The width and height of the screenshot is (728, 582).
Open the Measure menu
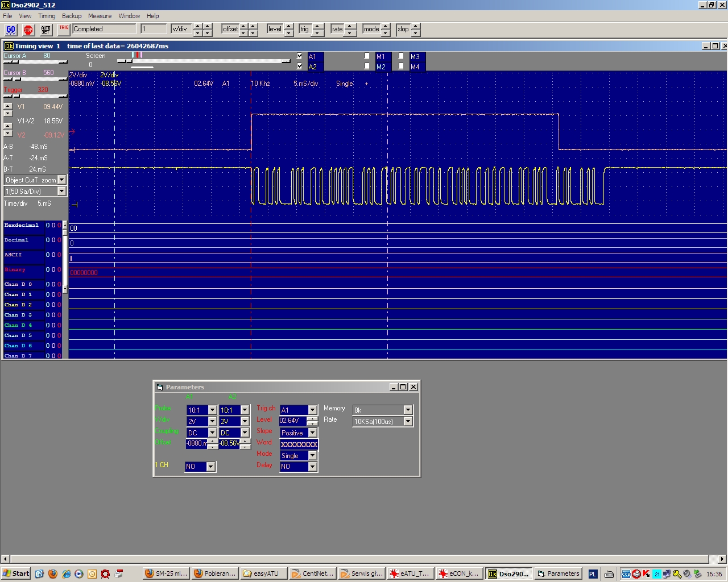click(x=100, y=16)
